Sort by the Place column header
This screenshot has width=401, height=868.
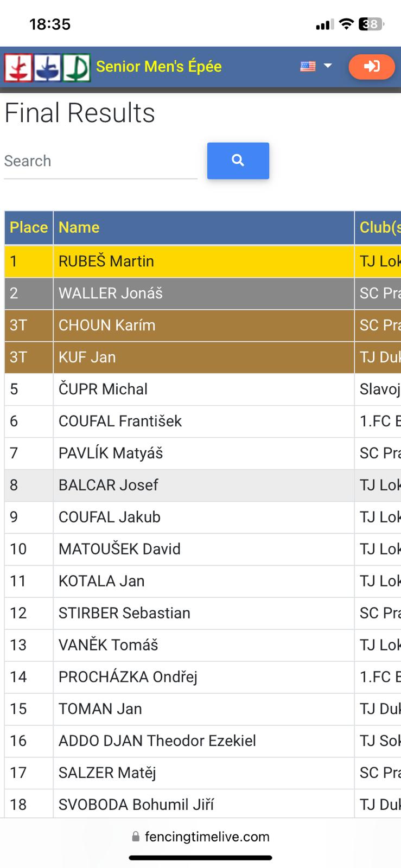[29, 227]
